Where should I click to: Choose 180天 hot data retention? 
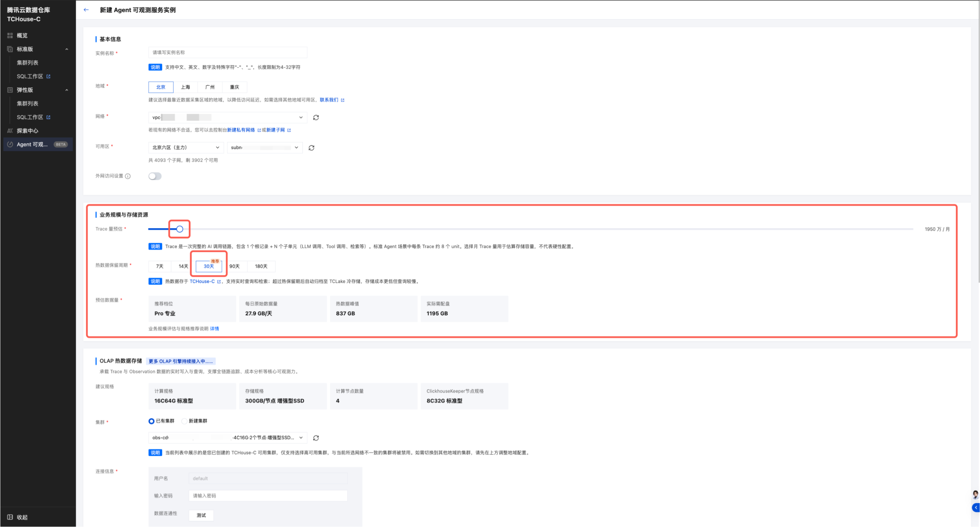pyautogui.click(x=261, y=266)
